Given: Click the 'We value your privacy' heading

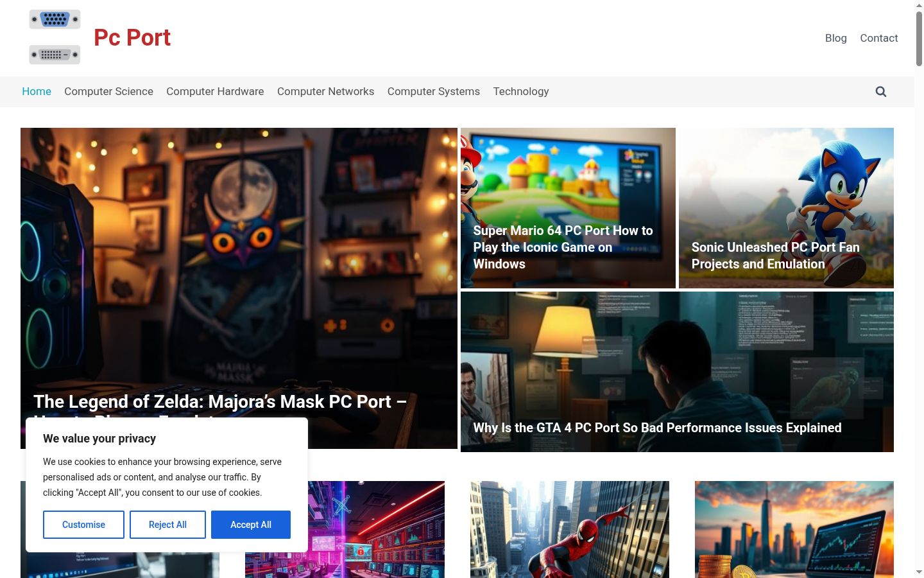Looking at the screenshot, I should click(99, 439).
